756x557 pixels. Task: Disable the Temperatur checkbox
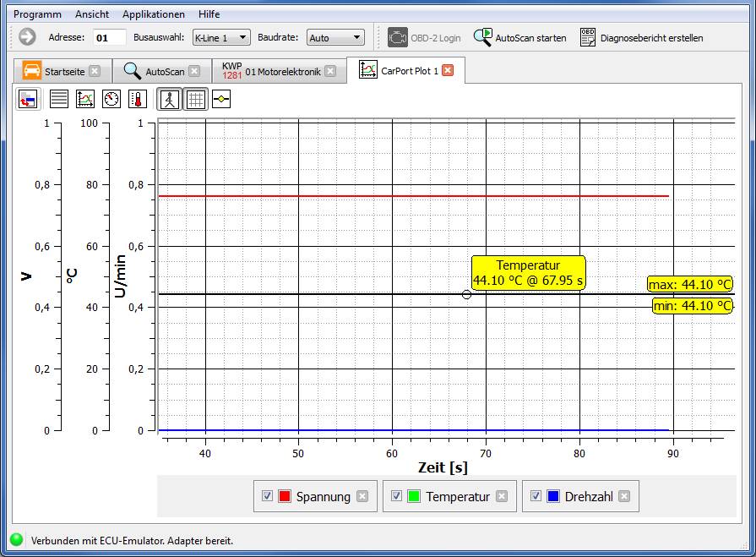396,496
